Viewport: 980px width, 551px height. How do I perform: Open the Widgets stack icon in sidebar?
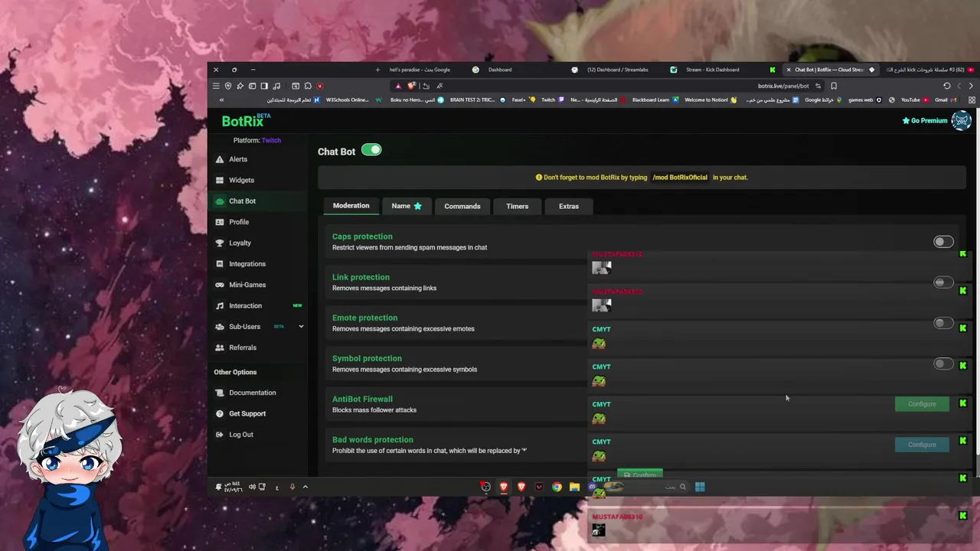click(x=220, y=180)
